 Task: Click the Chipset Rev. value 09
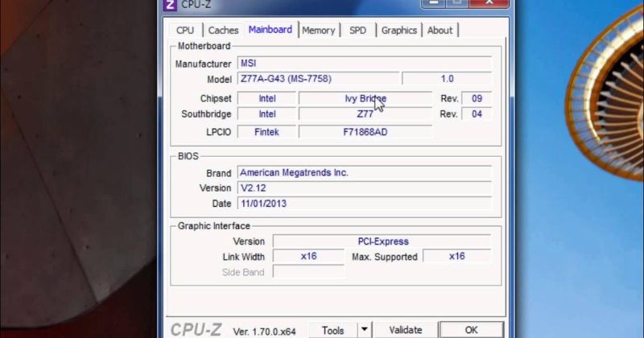tap(477, 98)
